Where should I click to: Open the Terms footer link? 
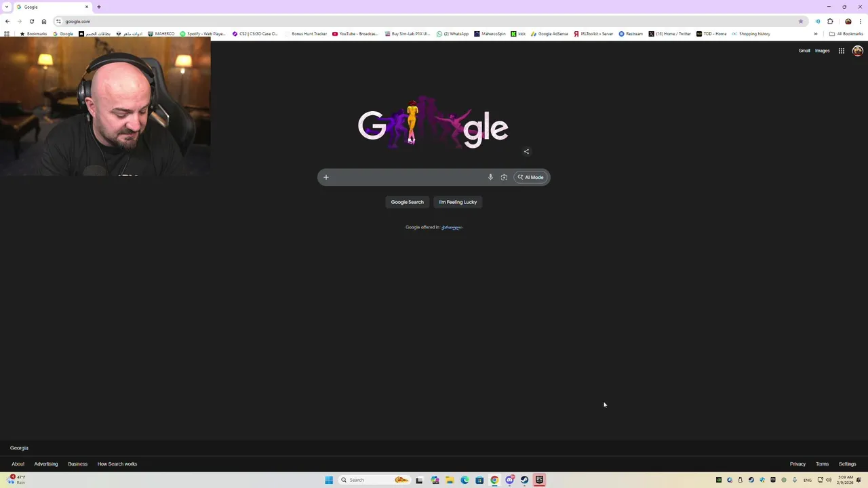tap(822, 464)
